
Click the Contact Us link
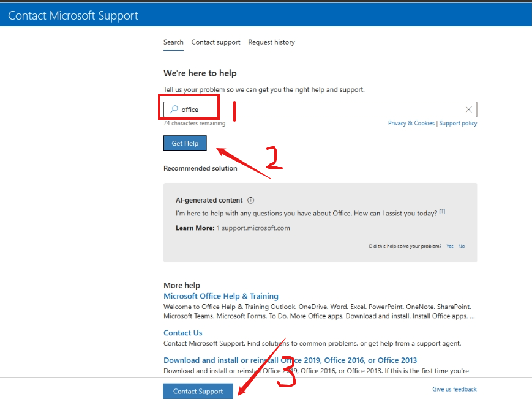click(x=182, y=332)
